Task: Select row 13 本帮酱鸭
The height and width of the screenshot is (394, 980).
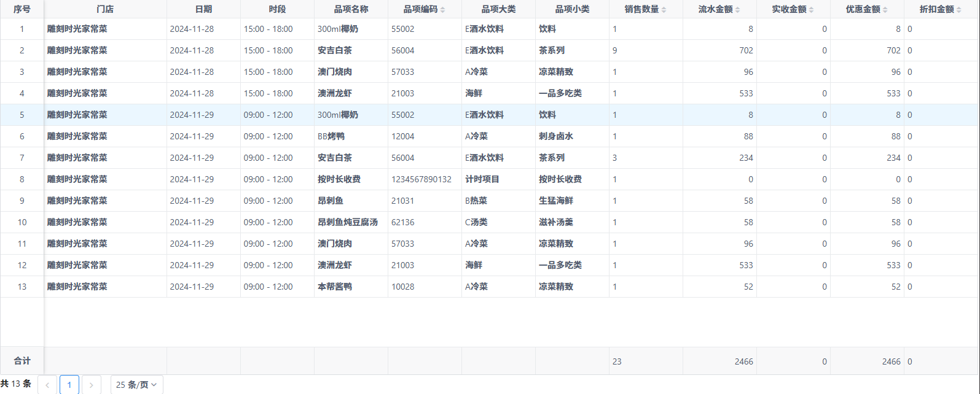Action: point(334,287)
